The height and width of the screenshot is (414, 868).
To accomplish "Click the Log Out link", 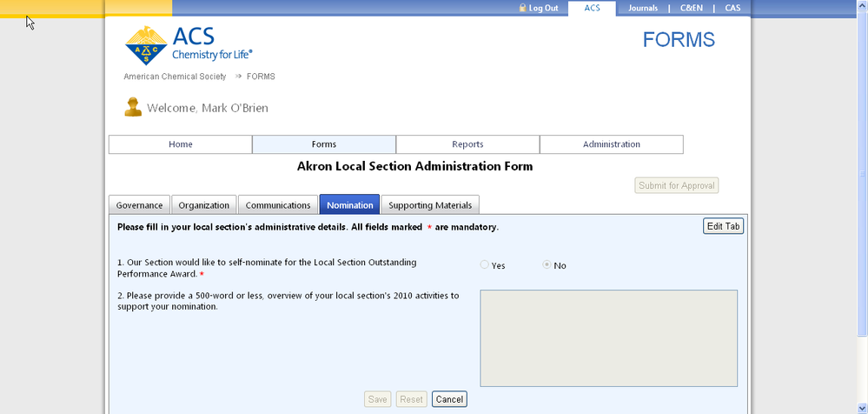I will click(543, 8).
